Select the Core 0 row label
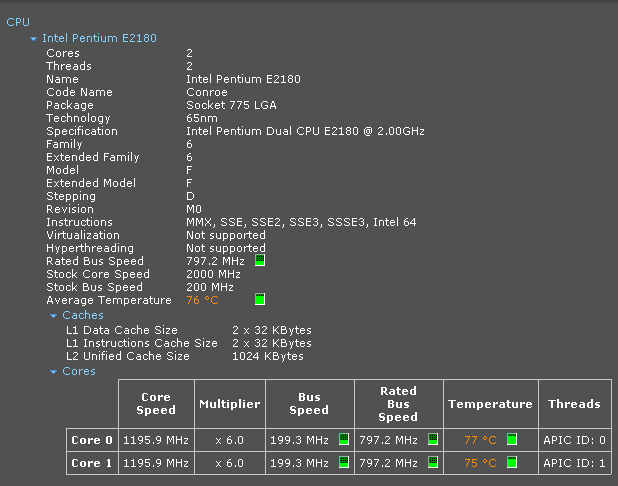Image resolution: width=618 pixels, height=486 pixels. pos(92,440)
